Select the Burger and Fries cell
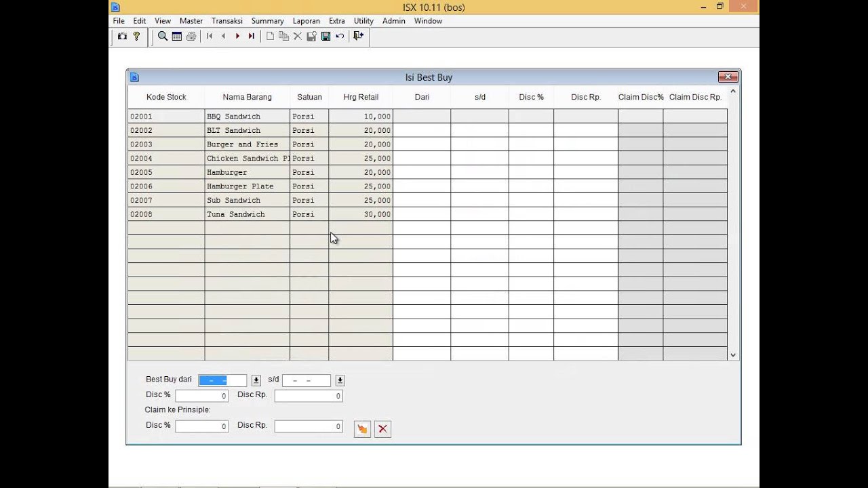868x488 pixels. coord(248,144)
